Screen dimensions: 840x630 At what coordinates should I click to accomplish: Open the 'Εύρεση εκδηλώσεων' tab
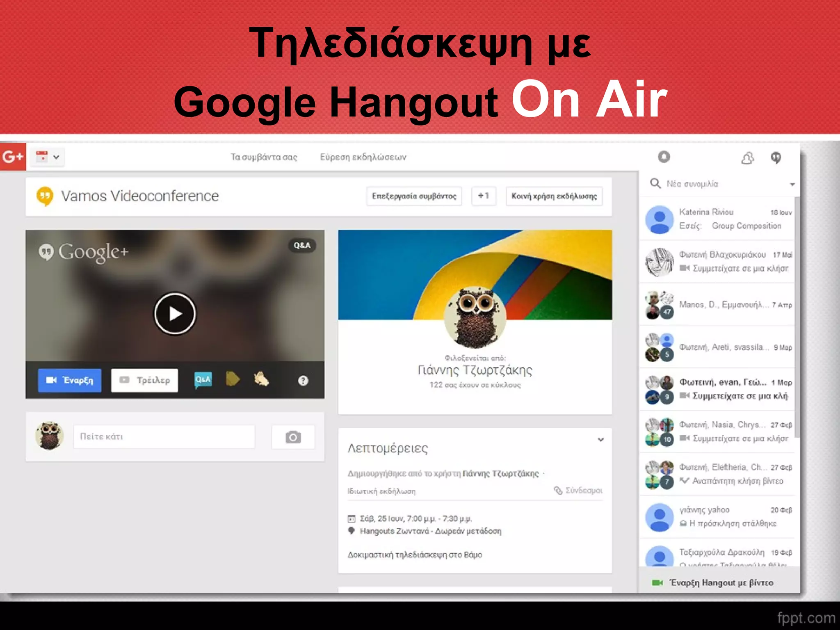[x=363, y=157]
